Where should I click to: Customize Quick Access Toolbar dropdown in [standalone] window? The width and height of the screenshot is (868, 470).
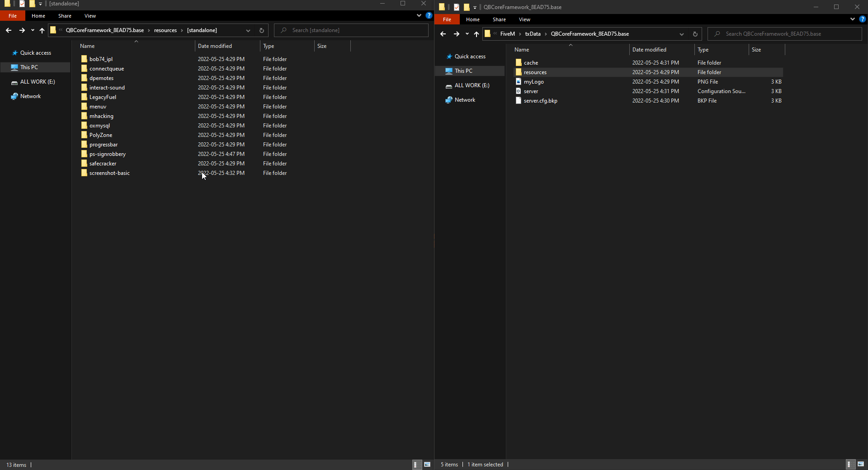[x=40, y=4]
